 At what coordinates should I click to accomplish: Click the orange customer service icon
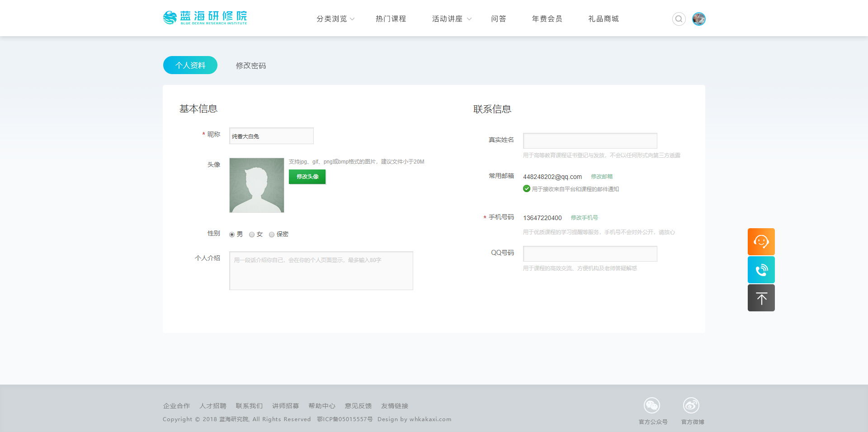coord(761,242)
